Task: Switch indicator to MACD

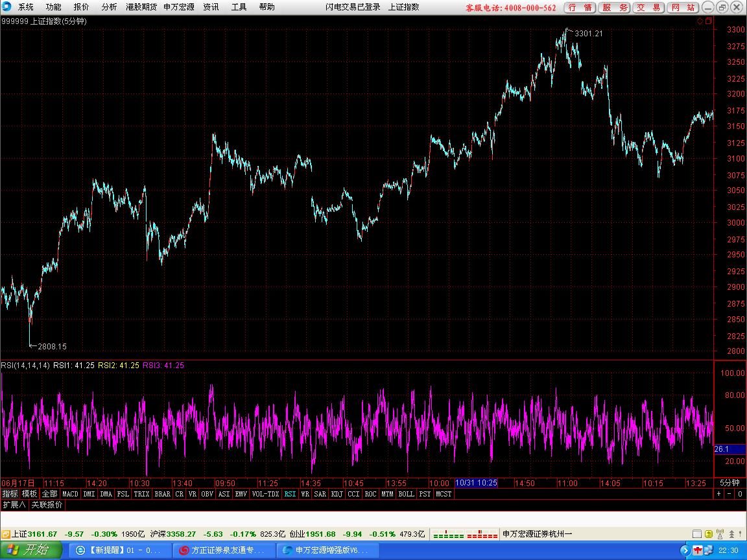Action: 70,494
